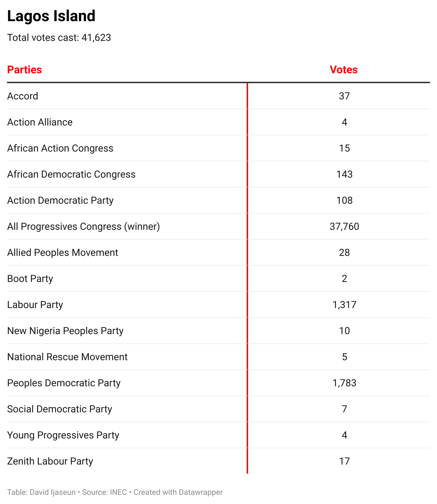
Task: Select the Zenith Labour Party row
Action: click(50, 461)
